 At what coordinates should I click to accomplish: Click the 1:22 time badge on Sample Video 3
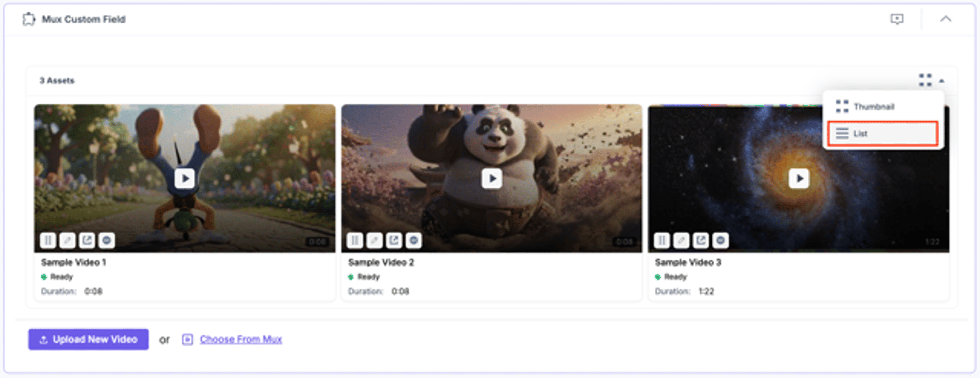pos(932,242)
